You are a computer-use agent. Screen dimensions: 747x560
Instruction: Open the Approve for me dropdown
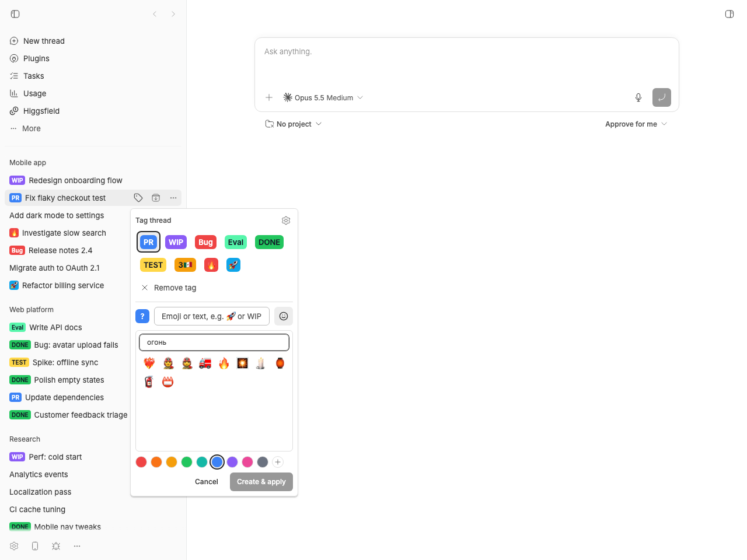point(636,124)
